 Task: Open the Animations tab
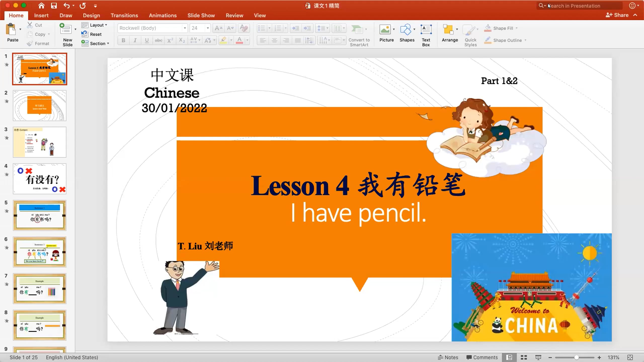point(163,15)
